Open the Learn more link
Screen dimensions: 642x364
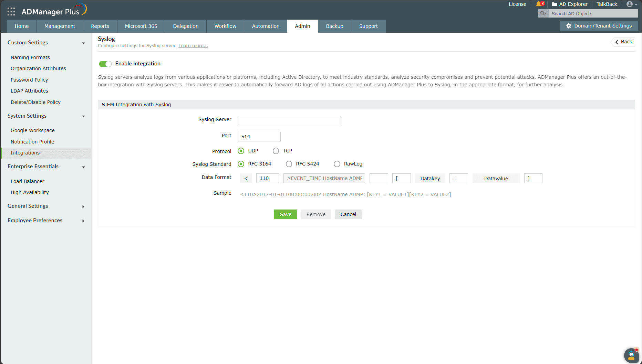click(x=193, y=46)
